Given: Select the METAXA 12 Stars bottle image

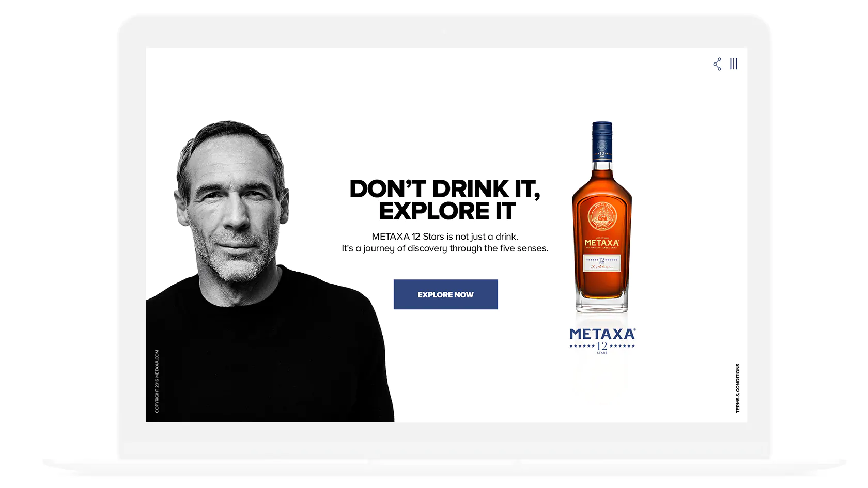Looking at the screenshot, I should pos(602,217).
